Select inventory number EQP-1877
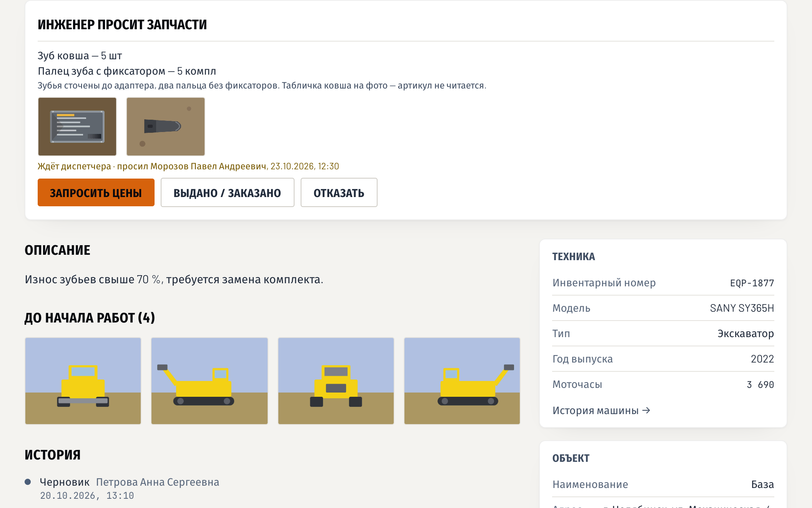Screen dimensions: 812x508 coord(752,283)
